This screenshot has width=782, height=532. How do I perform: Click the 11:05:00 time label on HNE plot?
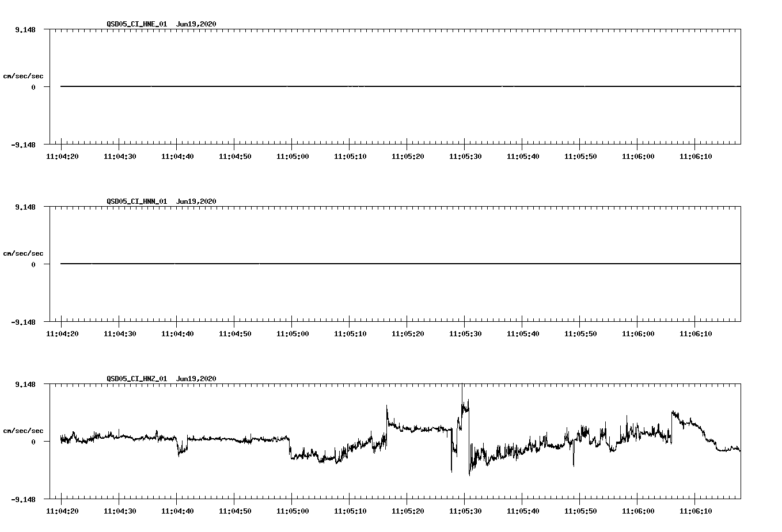pos(293,156)
